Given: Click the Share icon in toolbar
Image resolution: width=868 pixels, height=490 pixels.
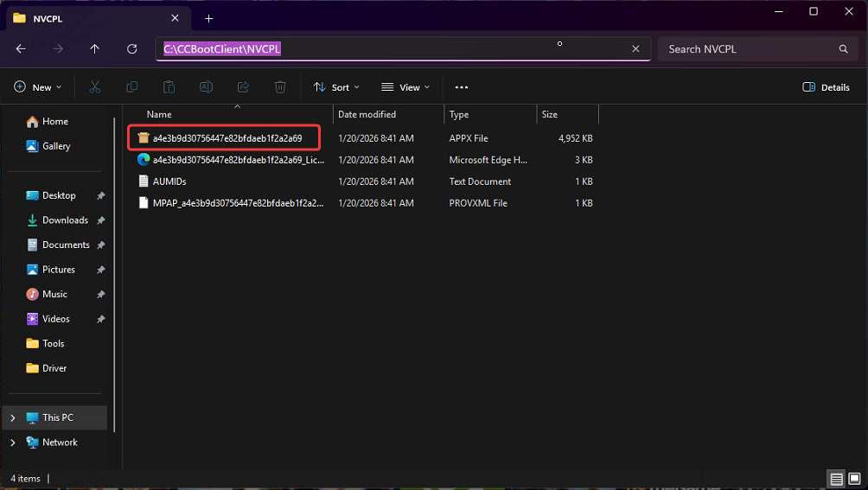Looking at the screenshot, I should tap(243, 87).
